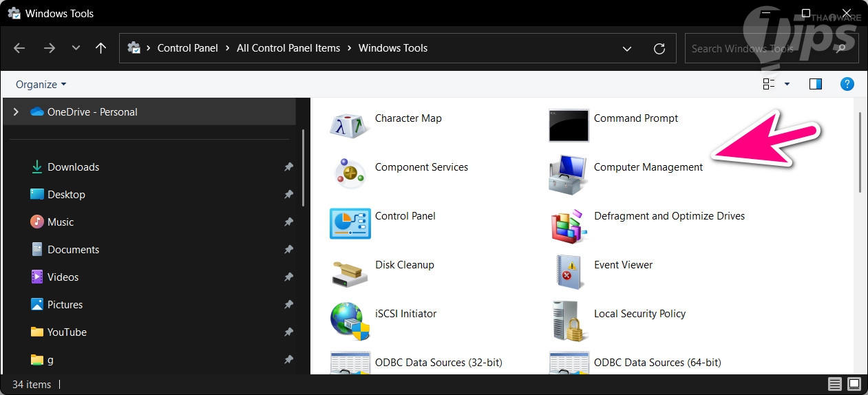Unpin Videos using its pin icon
This screenshot has width=868, height=395.
click(288, 277)
